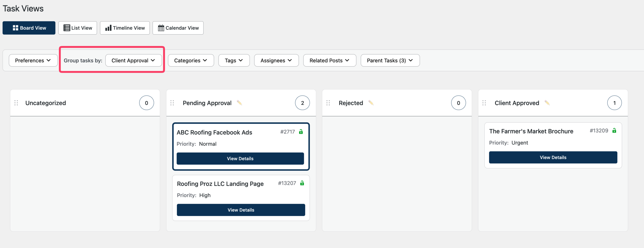Screen dimensions: 644x248
Task: Click the drag handle dots of Client Approved column
Action: (x=484, y=103)
